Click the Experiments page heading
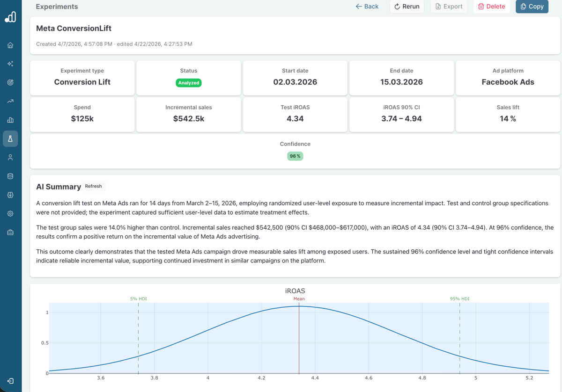This screenshot has height=392, width=562. (57, 7)
